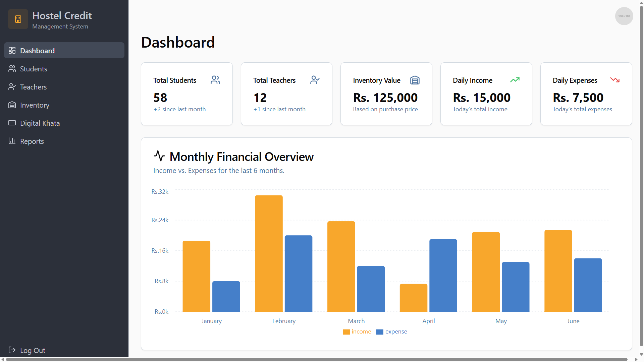Click the green trending-up icon on Daily Income
Screen dimensions: 644x362
coord(515,80)
